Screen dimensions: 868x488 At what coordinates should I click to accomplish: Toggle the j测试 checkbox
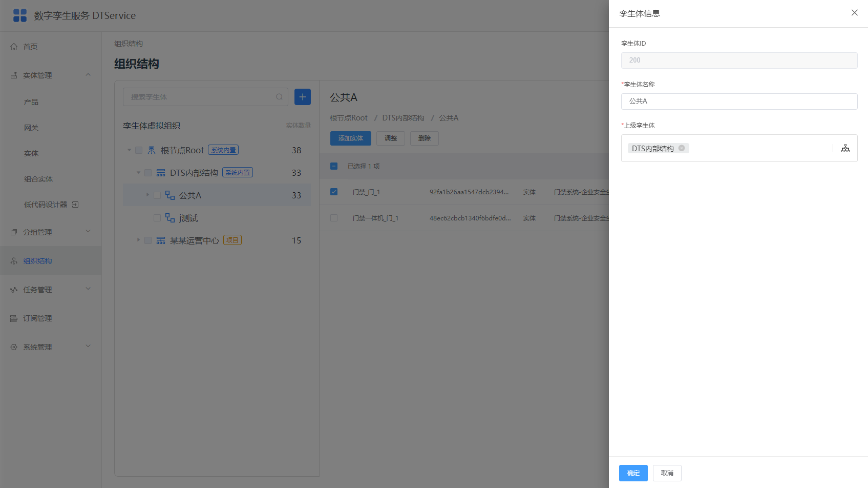(157, 218)
